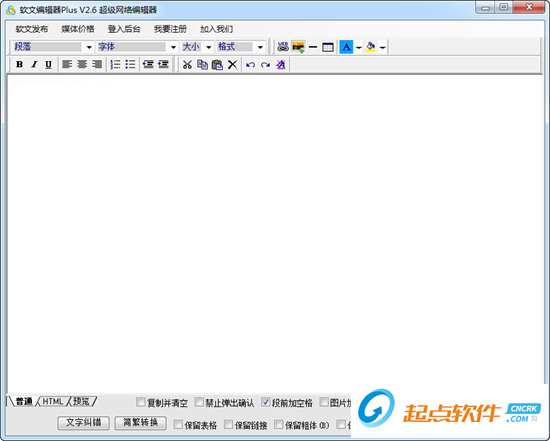This screenshot has height=441, width=550.
Task: Insert a table
Action: point(328,47)
